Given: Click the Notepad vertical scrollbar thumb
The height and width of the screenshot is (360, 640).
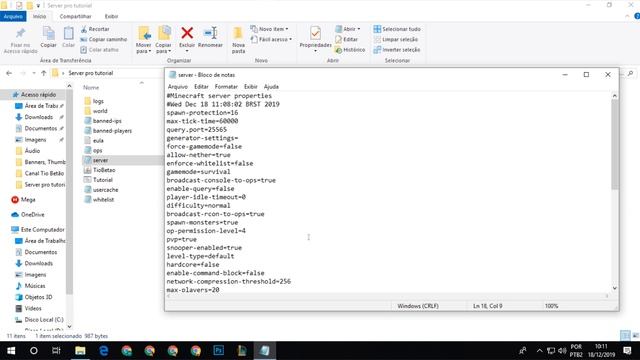Looking at the screenshot, I should click(614, 144).
